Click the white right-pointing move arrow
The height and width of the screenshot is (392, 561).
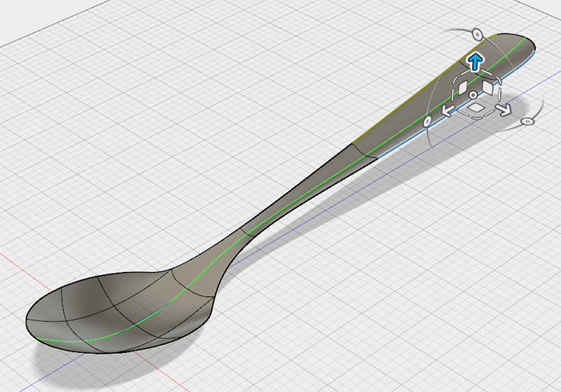(504, 110)
